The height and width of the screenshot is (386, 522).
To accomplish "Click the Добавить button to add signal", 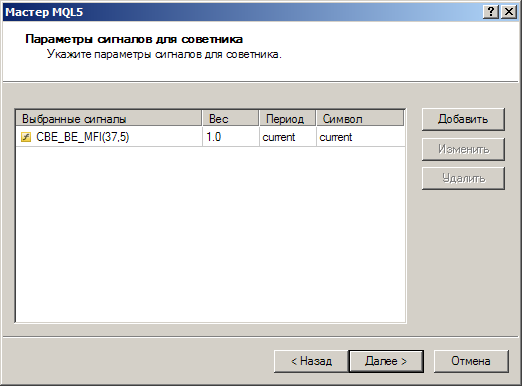I will (x=463, y=119).
